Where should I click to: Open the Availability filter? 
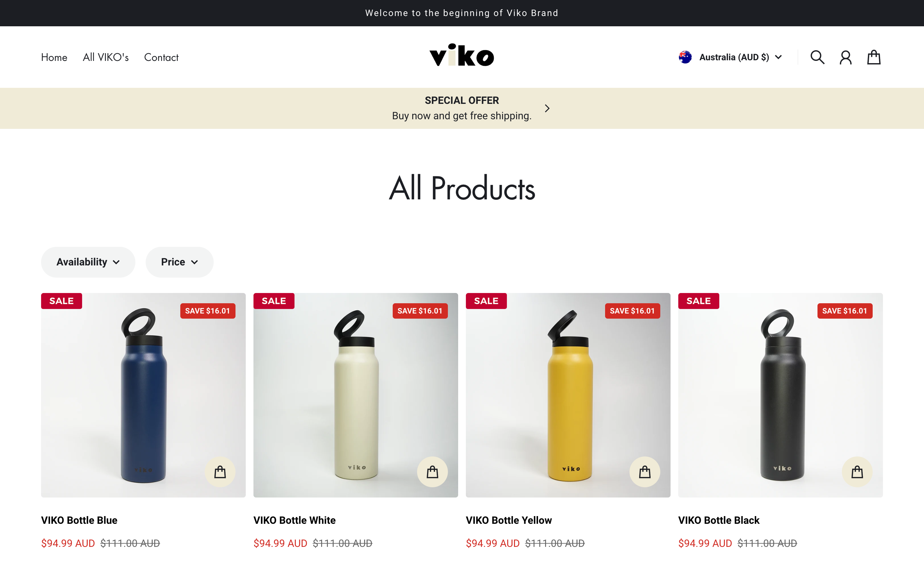coord(88,262)
